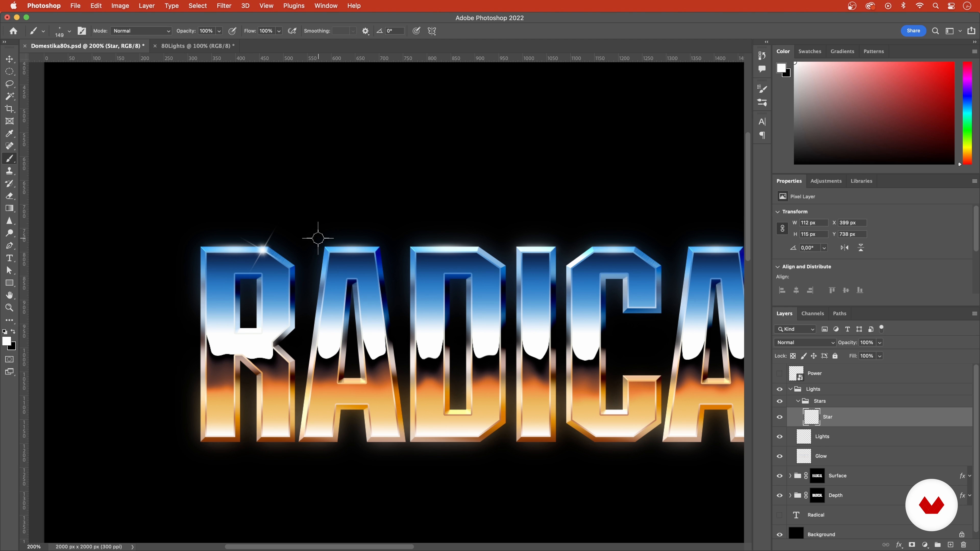The height and width of the screenshot is (551, 980).
Task: Show the Power layer
Action: [779, 373]
